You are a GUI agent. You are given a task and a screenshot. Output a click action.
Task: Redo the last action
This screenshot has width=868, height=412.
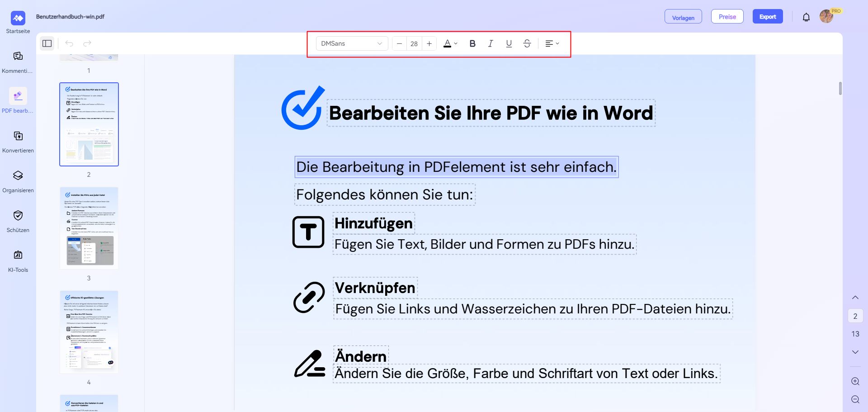pos(87,43)
